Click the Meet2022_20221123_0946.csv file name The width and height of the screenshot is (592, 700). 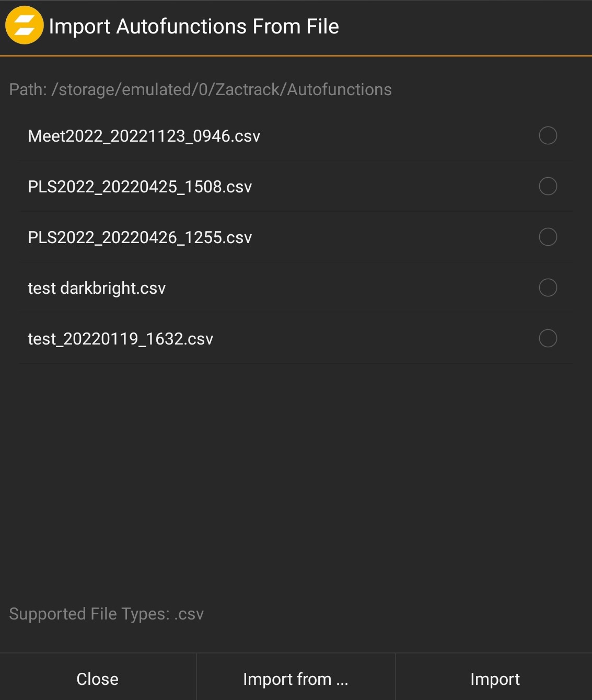pos(144,136)
